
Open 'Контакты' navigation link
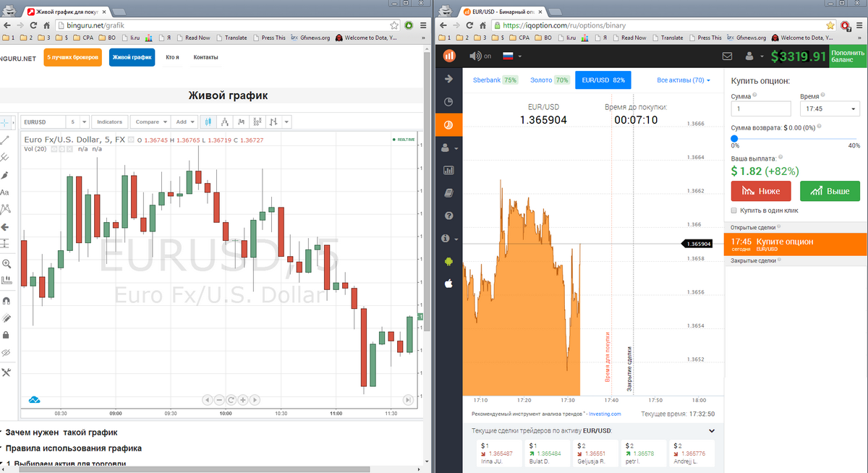pos(205,57)
